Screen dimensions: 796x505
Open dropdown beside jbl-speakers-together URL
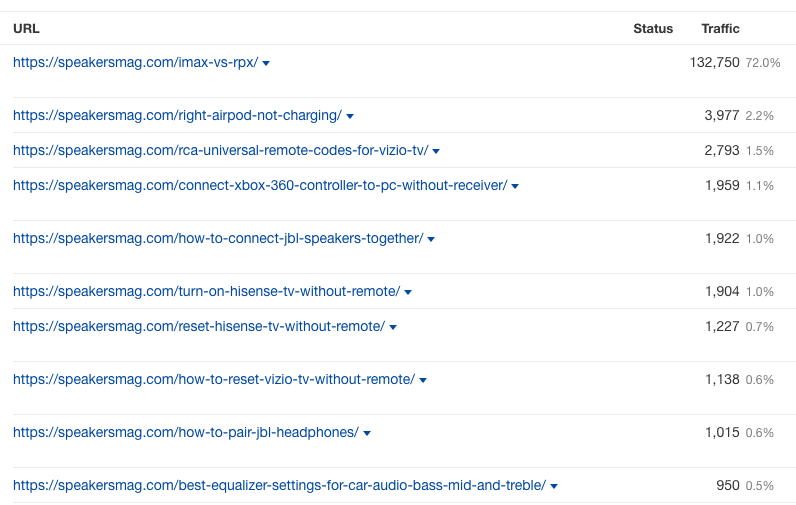[x=431, y=239]
